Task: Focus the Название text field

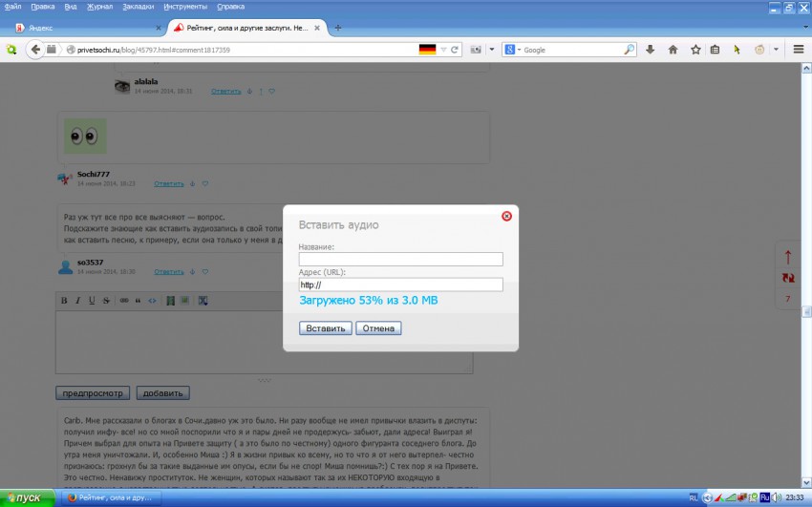Action: [400, 259]
